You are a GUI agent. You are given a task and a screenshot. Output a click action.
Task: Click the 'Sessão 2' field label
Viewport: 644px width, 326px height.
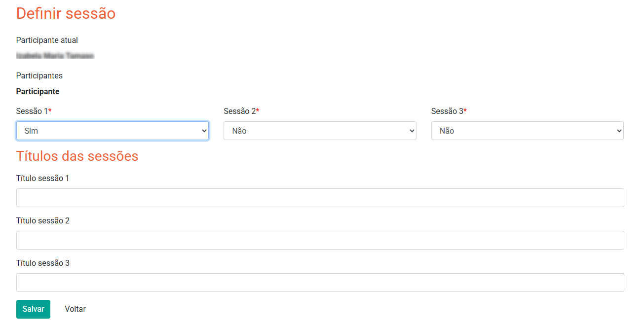tap(241, 111)
